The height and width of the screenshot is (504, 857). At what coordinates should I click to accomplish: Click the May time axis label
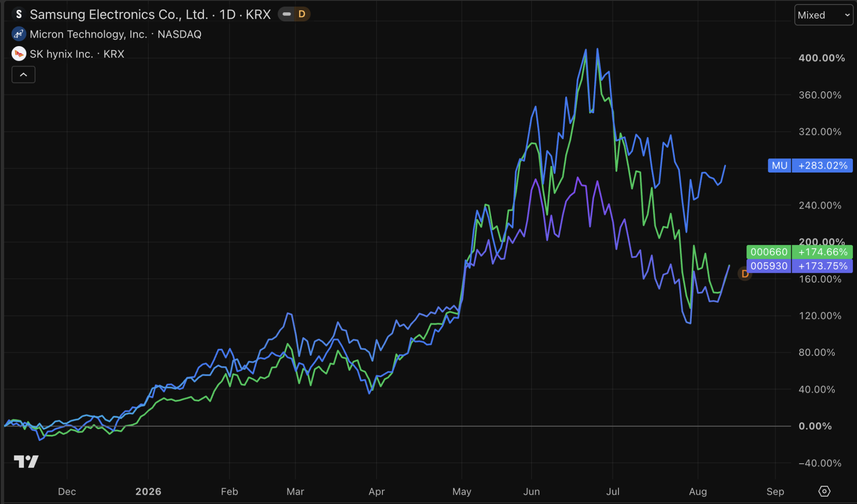tap(462, 492)
